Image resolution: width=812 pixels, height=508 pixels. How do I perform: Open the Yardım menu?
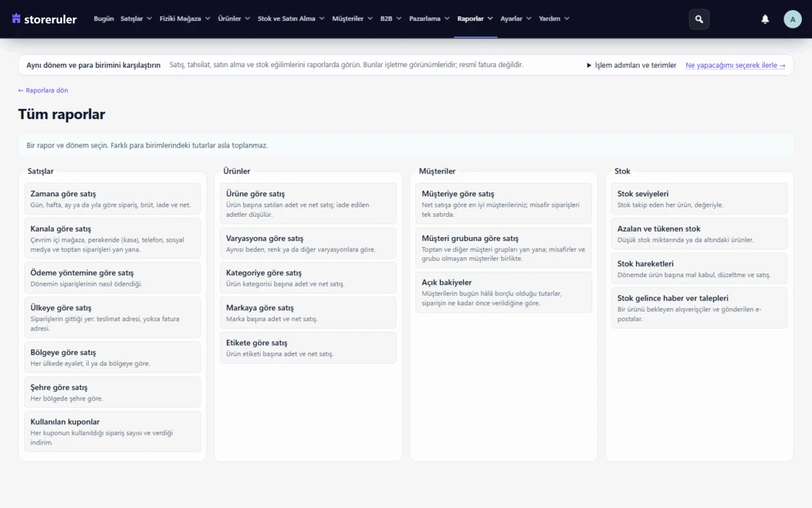[x=554, y=19]
